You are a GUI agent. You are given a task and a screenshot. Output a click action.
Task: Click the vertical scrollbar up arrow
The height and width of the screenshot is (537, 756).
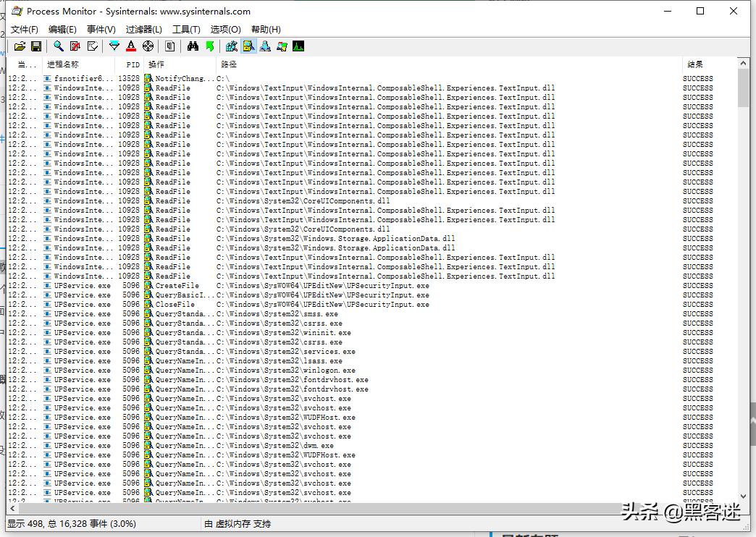click(x=742, y=63)
